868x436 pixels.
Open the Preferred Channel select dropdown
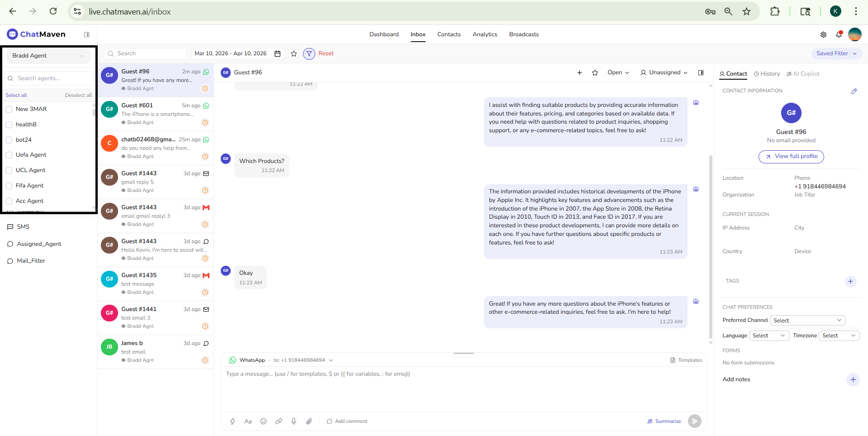(x=807, y=320)
